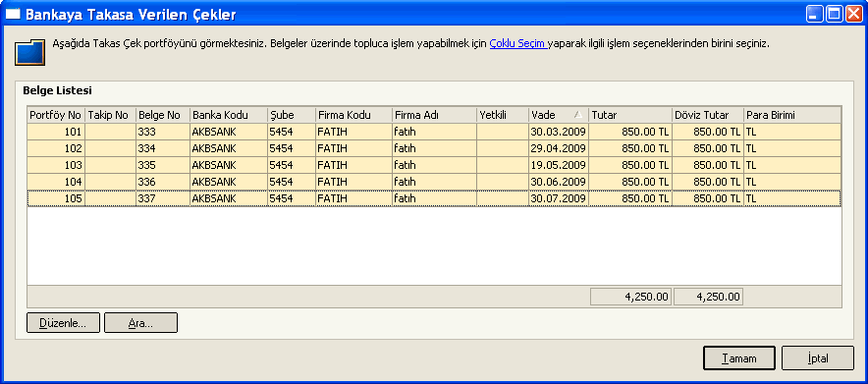This screenshot has height=384, width=868.
Task: Click due date 30.06.2009 cell
Action: pos(558,182)
